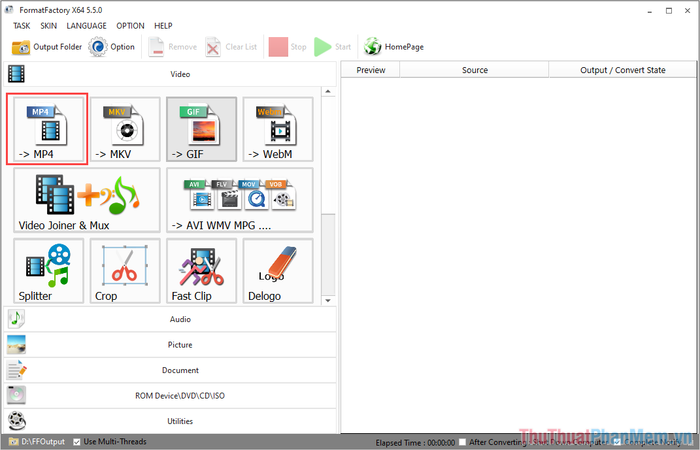Image resolution: width=700 pixels, height=450 pixels.
Task: Toggle the Use Multi-Threads checkbox
Action: pos(77,442)
